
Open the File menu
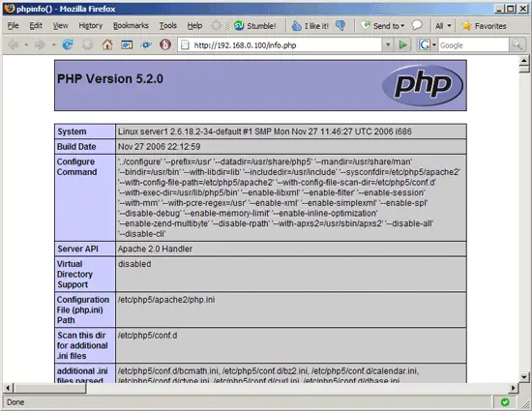13,26
